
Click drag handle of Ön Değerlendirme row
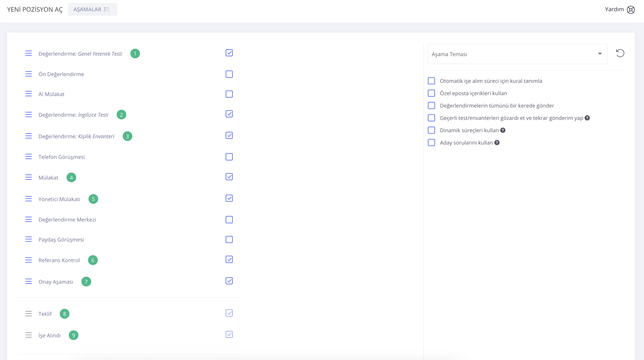(x=29, y=74)
